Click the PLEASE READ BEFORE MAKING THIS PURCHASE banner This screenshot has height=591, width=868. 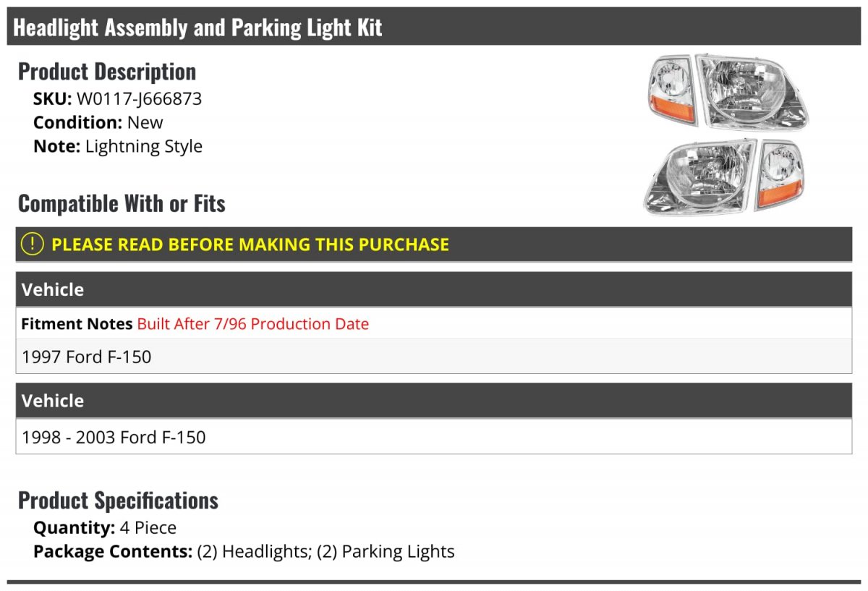click(x=434, y=245)
